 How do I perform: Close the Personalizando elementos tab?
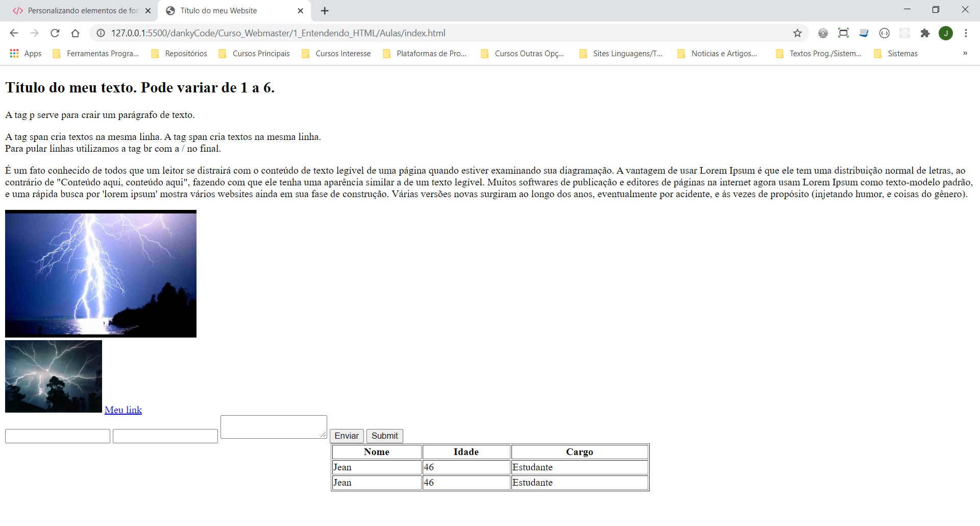coord(148,11)
